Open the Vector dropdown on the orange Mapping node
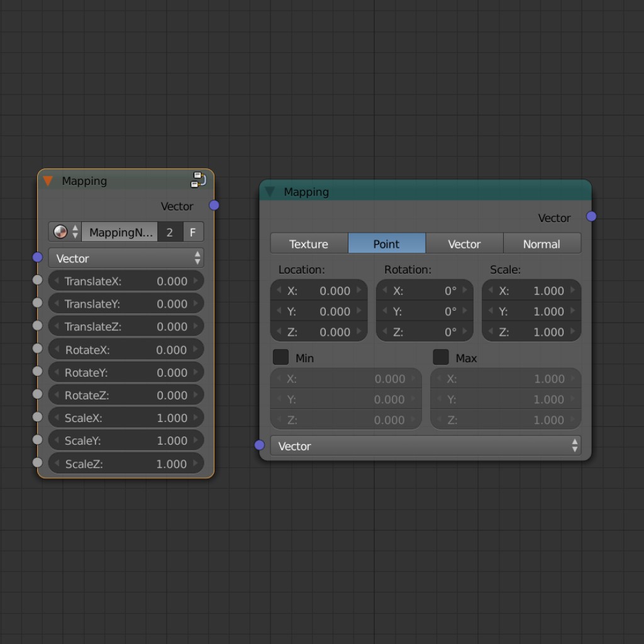 coord(126,258)
